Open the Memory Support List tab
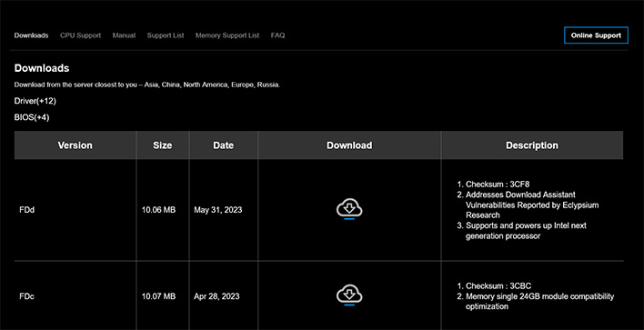Viewport: 644px width, 330px height. click(x=227, y=35)
